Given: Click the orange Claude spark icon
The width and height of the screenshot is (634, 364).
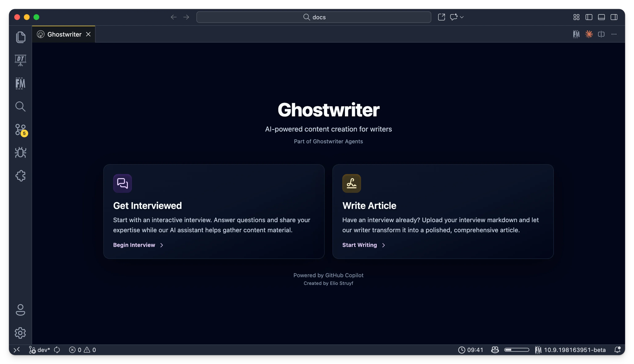Looking at the screenshot, I should [589, 34].
